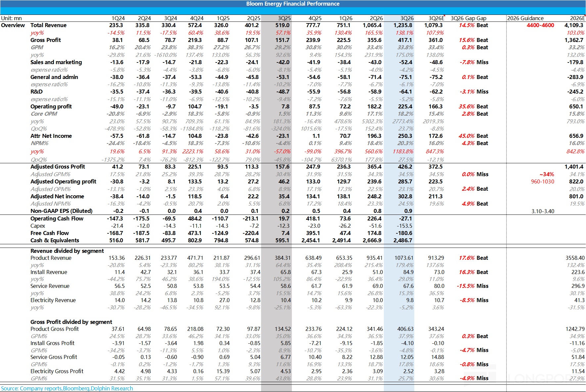The image size is (586, 392).
Task: Click the 'Attr Net Income' row label
Action: 51,136
